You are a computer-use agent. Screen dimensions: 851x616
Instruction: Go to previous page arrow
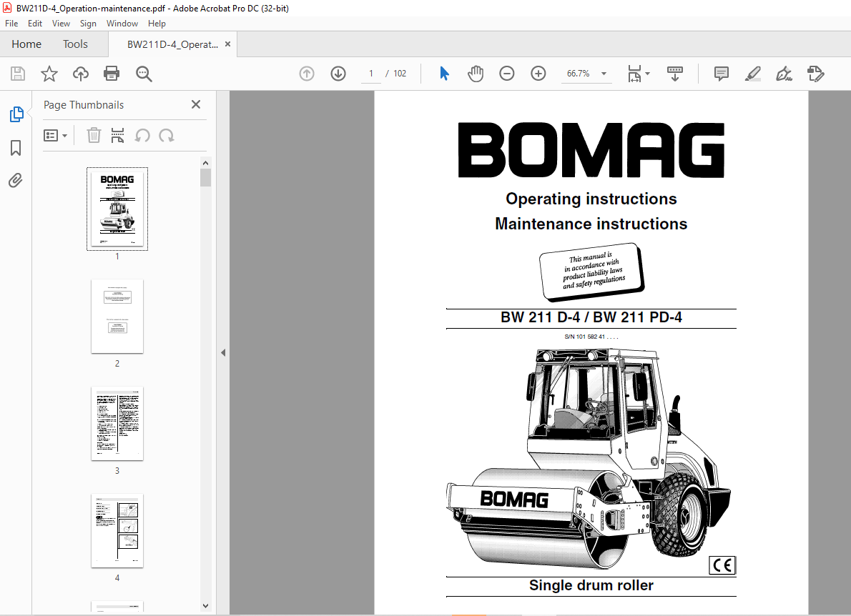click(307, 73)
